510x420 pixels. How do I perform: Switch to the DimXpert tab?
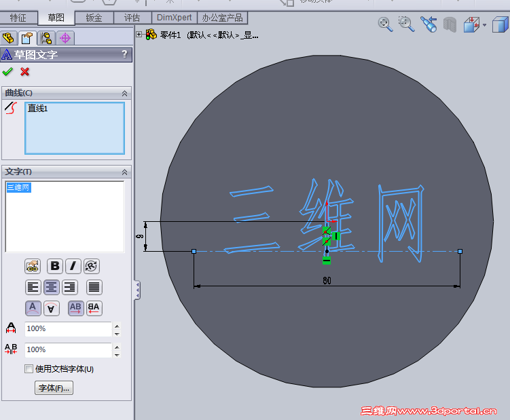pos(175,18)
